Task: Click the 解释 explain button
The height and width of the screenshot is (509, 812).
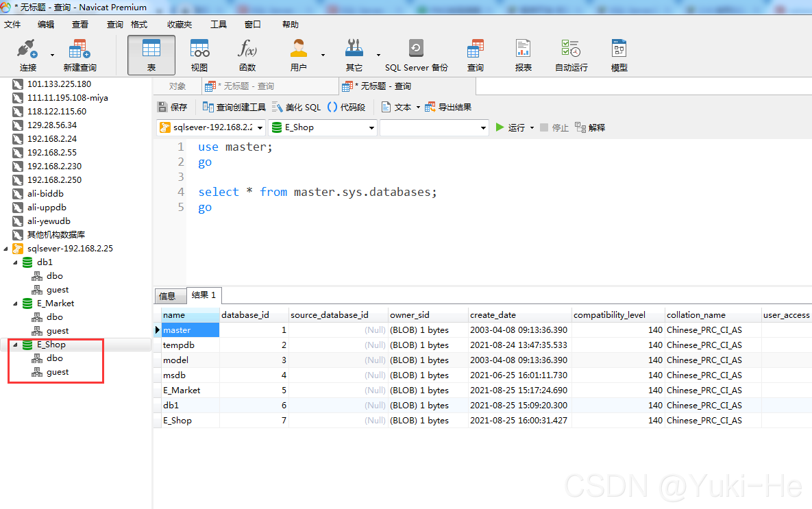Action: coord(590,127)
